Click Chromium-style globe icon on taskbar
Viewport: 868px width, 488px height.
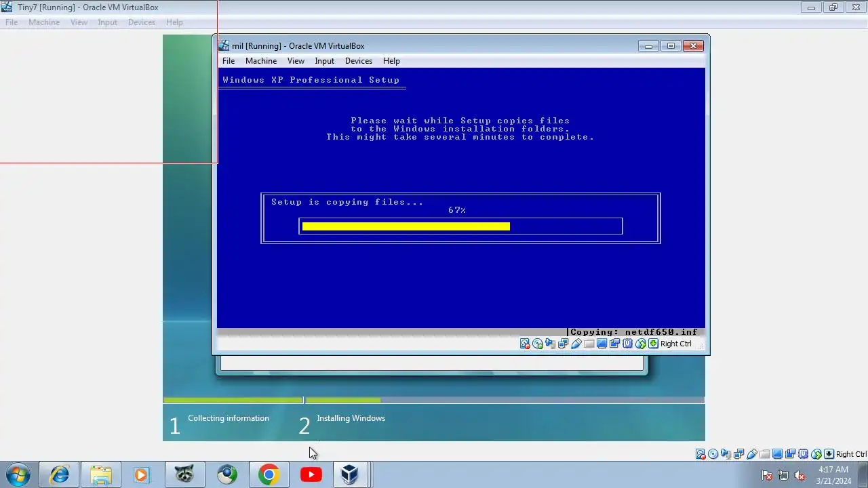227,474
